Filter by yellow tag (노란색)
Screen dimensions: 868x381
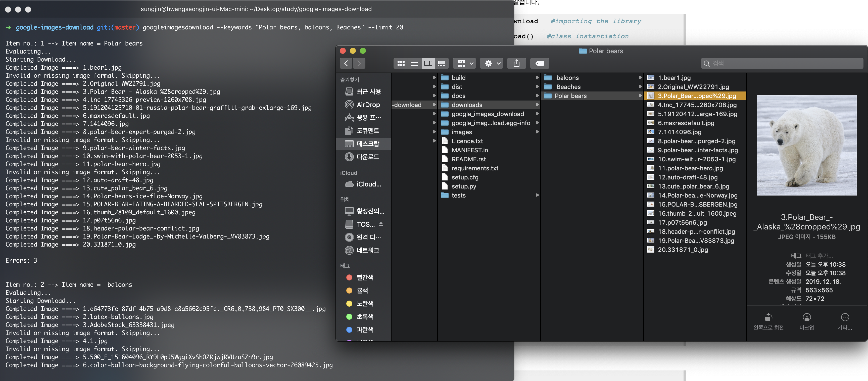(x=364, y=304)
